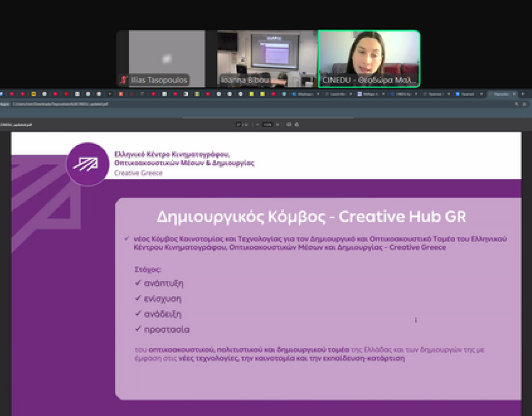Select Ilias Tasopoulos participant video tile
532x416 pixels.
[161, 59]
